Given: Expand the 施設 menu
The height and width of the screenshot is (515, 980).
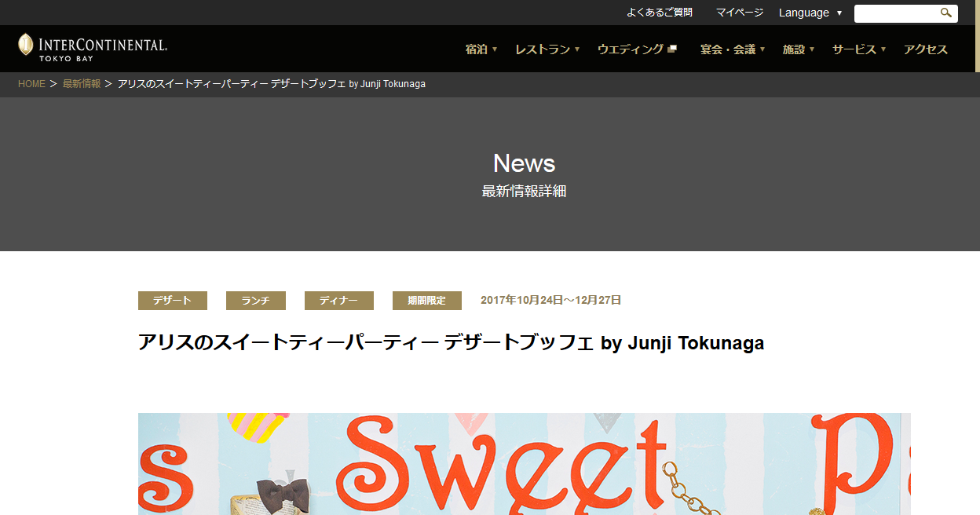Looking at the screenshot, I should pyautogui.click(x=799, y=49).
